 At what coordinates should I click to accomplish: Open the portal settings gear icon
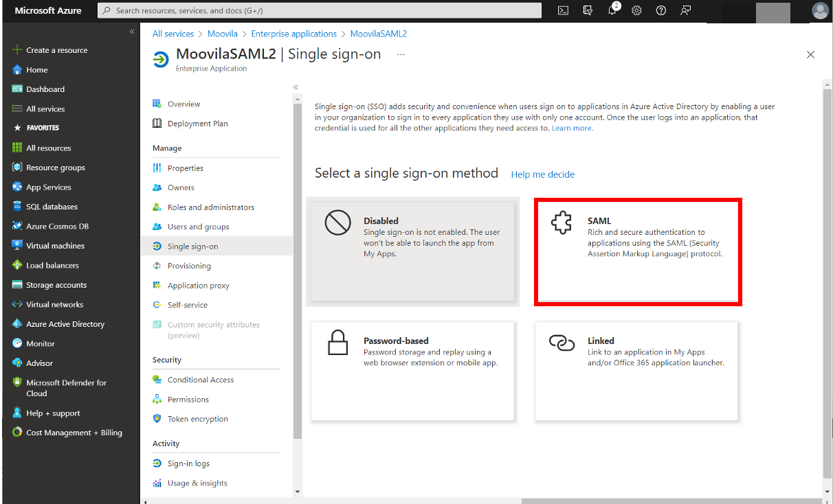tap(636, 10)
